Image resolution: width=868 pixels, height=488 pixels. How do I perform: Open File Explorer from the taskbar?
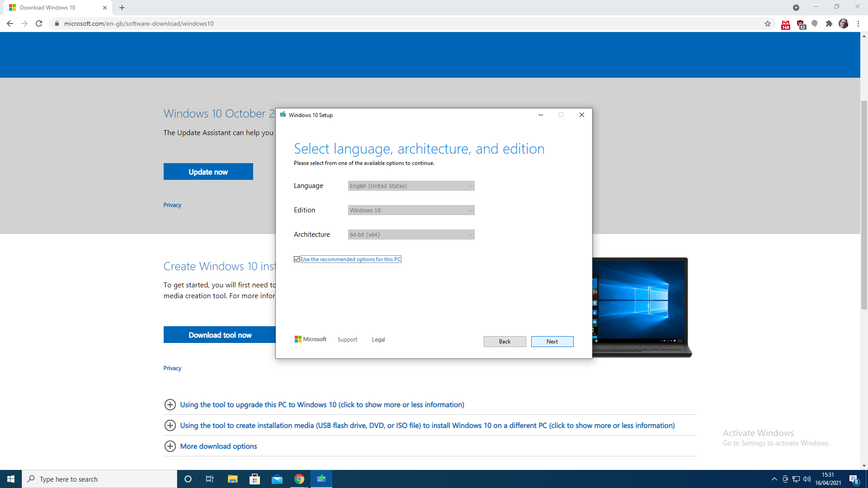[232, 479]
